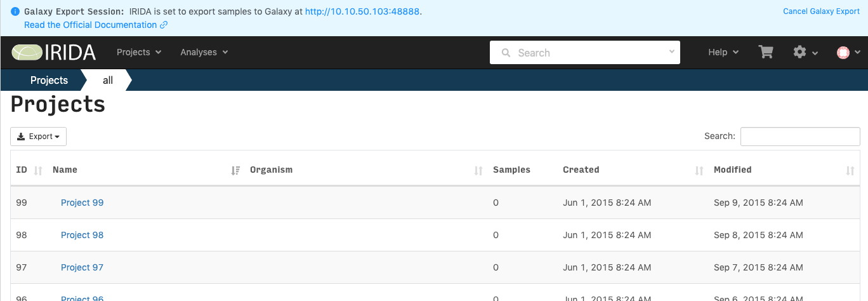Click created date in Project 99 row

[607, 203]
